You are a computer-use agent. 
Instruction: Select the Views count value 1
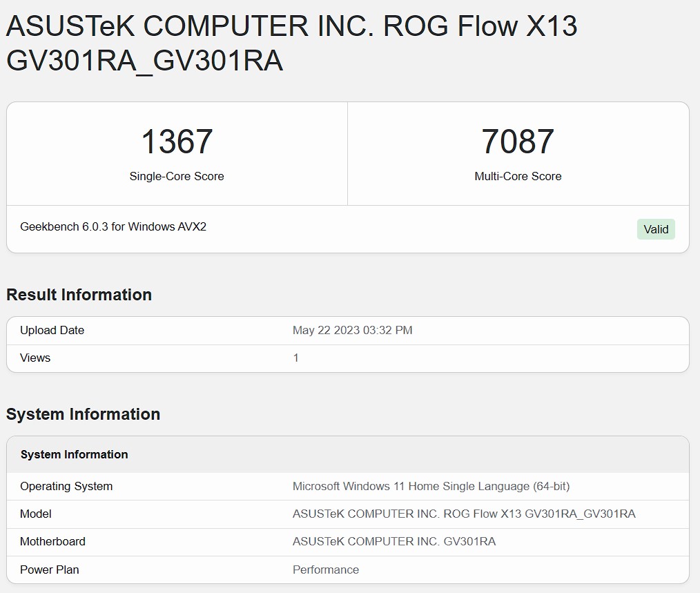(x=295, y=358)
